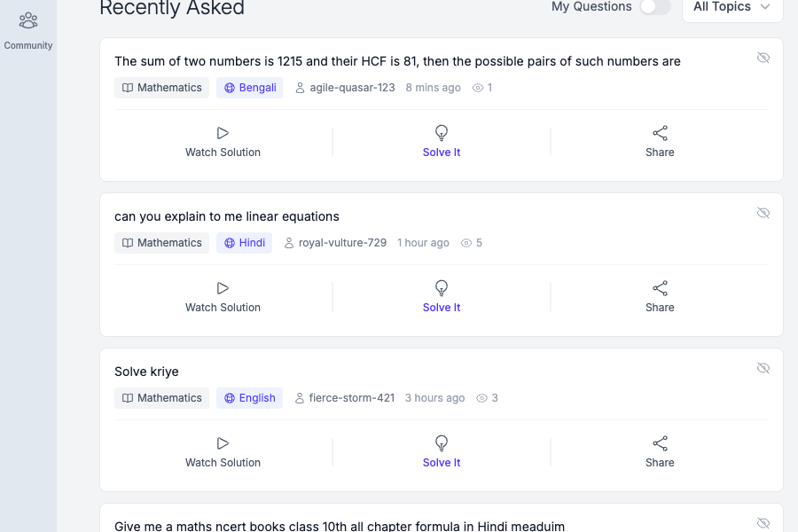Hide the Solve kriye question
The height and width of the screenshot is (532, 798).
click(763, 368)
